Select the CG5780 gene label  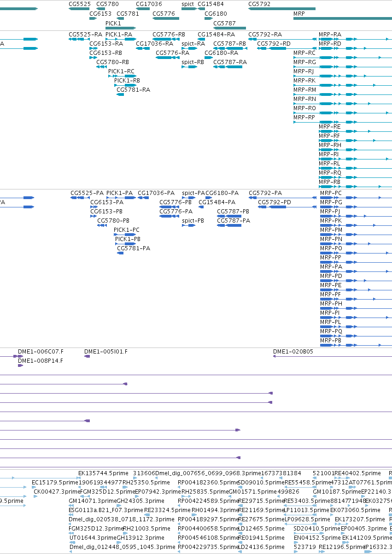tap(107, 4)
